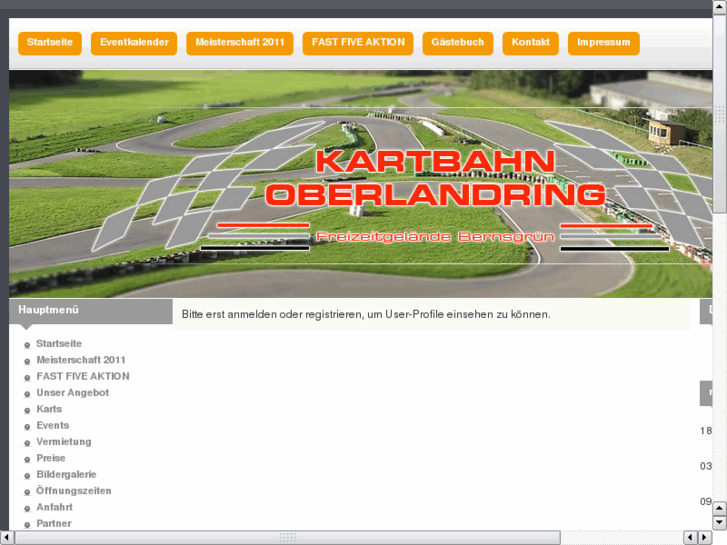Open the Preise menu entry
Image resolution: width=727 pixels, height=545 pixels.
tap(51, 458)
